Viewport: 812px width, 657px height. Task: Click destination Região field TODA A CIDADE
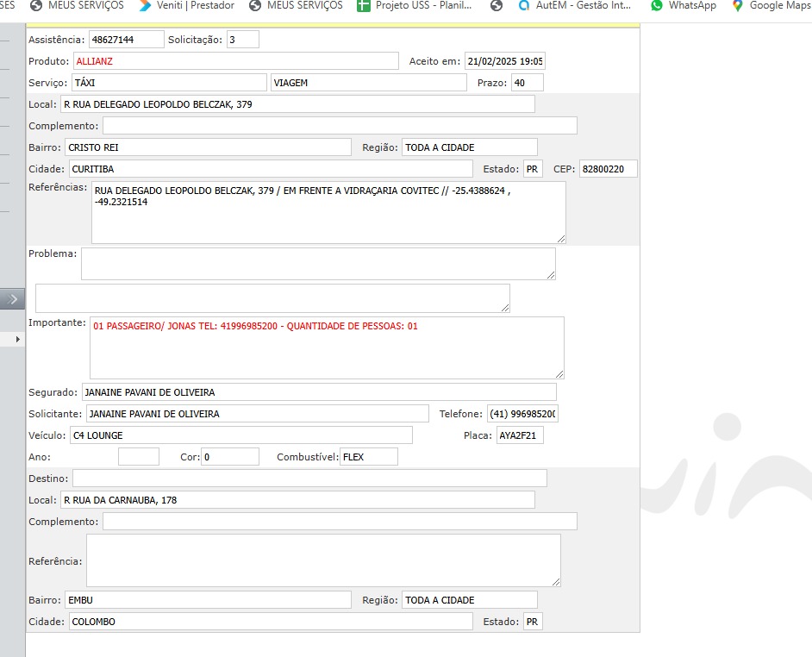(470, 600)
